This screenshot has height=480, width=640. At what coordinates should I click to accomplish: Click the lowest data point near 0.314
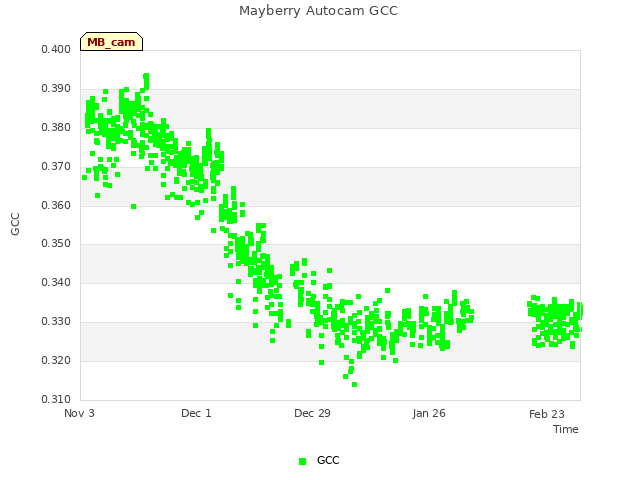(354, 384)
